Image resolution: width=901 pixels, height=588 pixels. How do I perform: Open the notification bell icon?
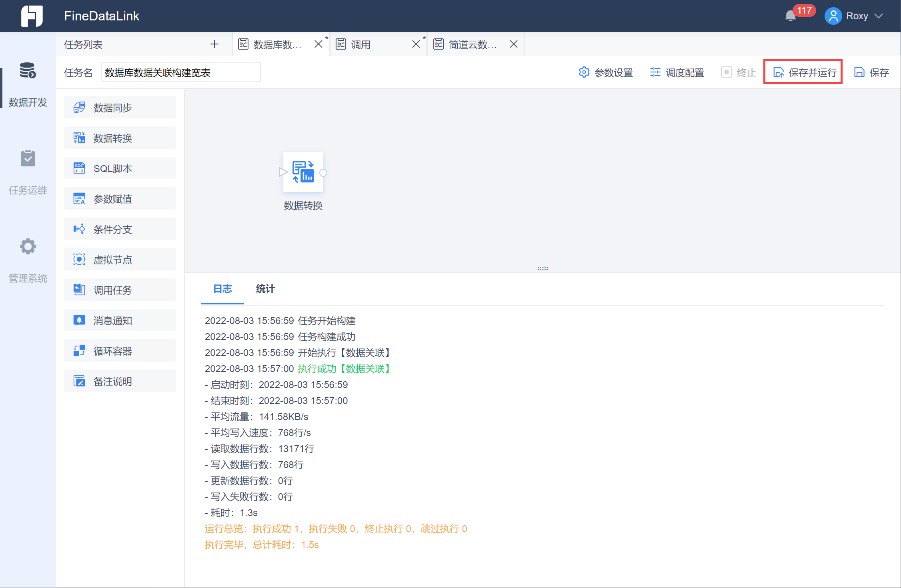tap(790, 16)
